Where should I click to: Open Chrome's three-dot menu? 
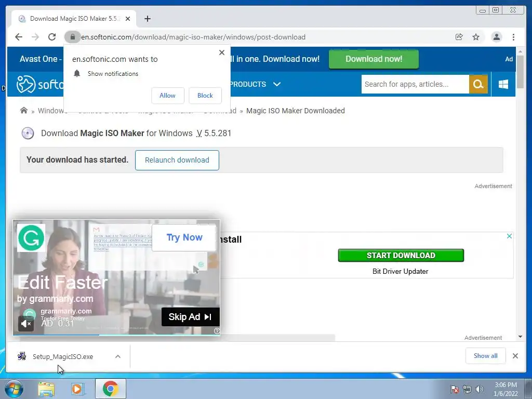click(513, 37)
